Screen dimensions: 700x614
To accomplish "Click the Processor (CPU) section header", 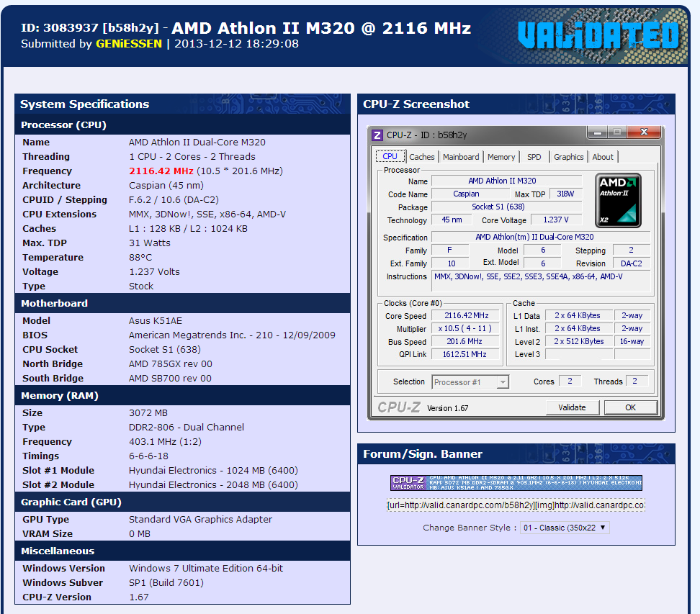I will tap(183, 125).
